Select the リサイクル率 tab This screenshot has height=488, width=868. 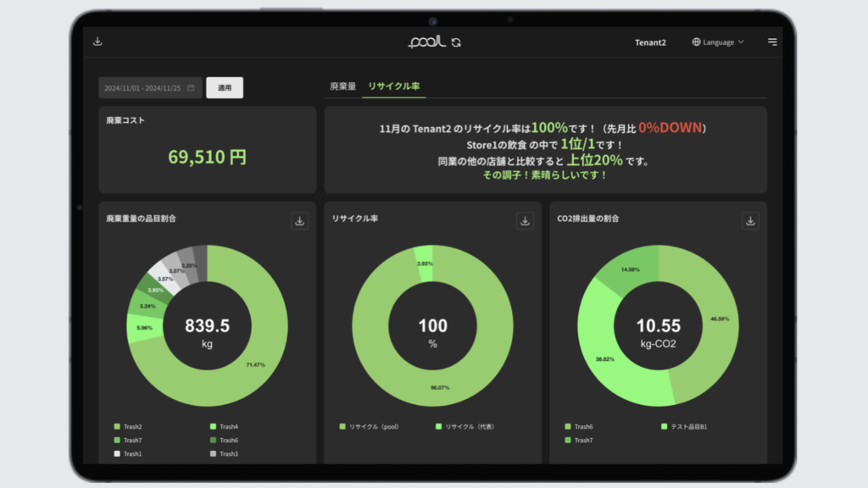[x=394, y=86]
